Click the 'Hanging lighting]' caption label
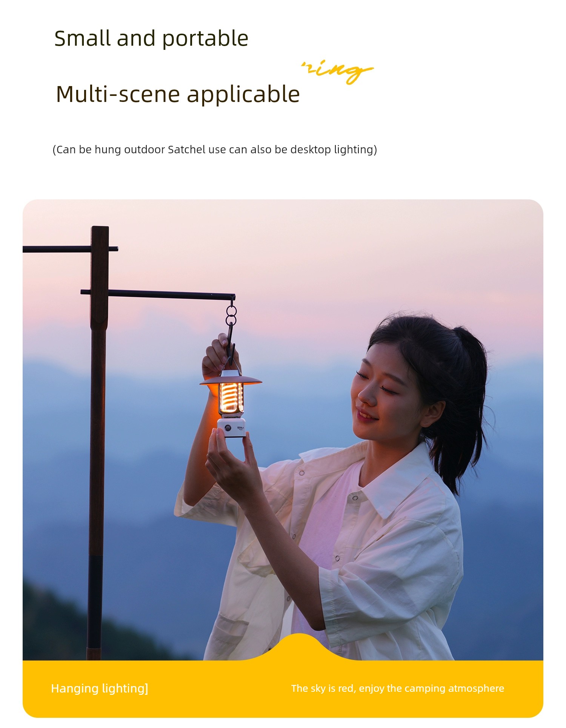Screen dimensions: 566x728 coord(100,688)
